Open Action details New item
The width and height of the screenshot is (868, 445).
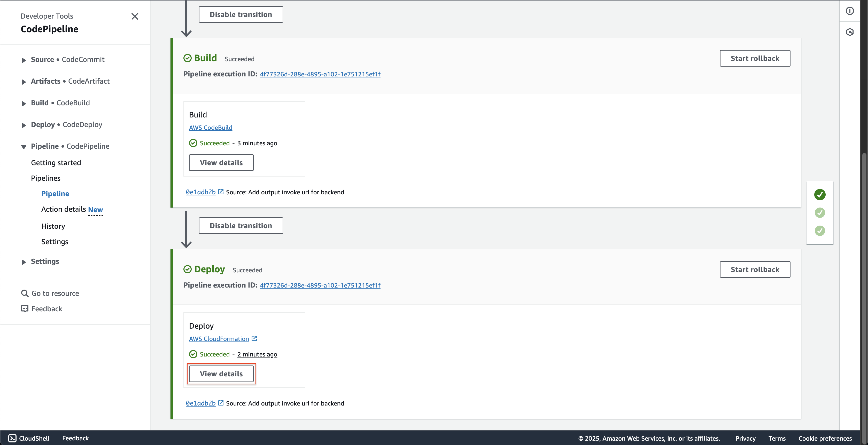point(72,209)
